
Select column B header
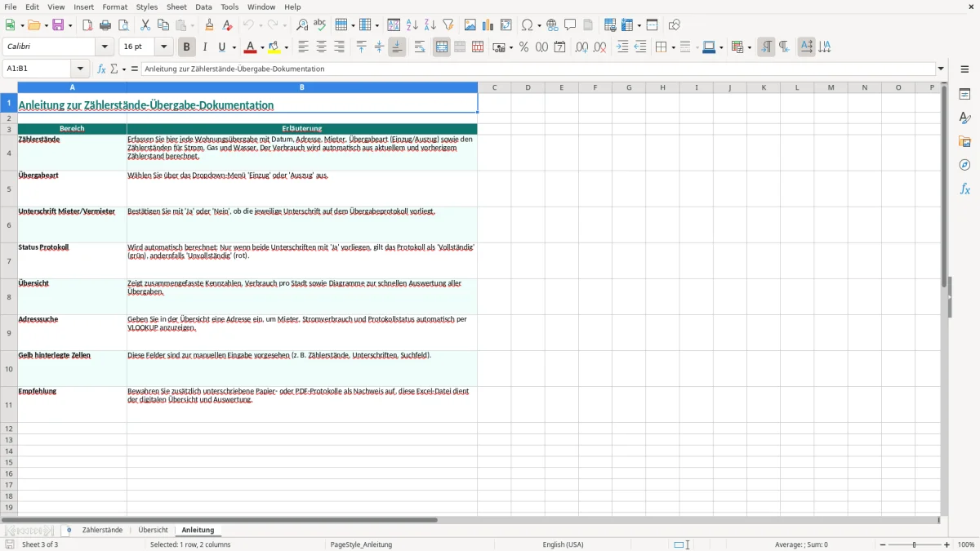[302, 87]
